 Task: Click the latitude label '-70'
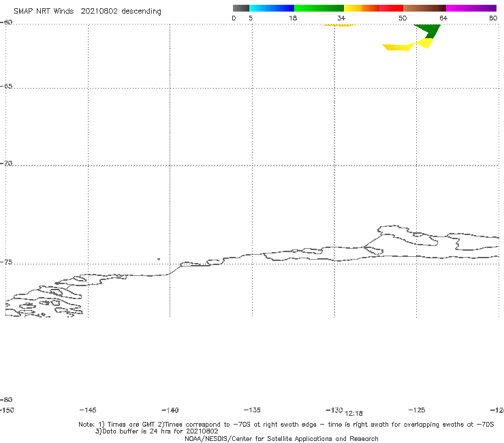pyautogui.click(x=6, y=164)
